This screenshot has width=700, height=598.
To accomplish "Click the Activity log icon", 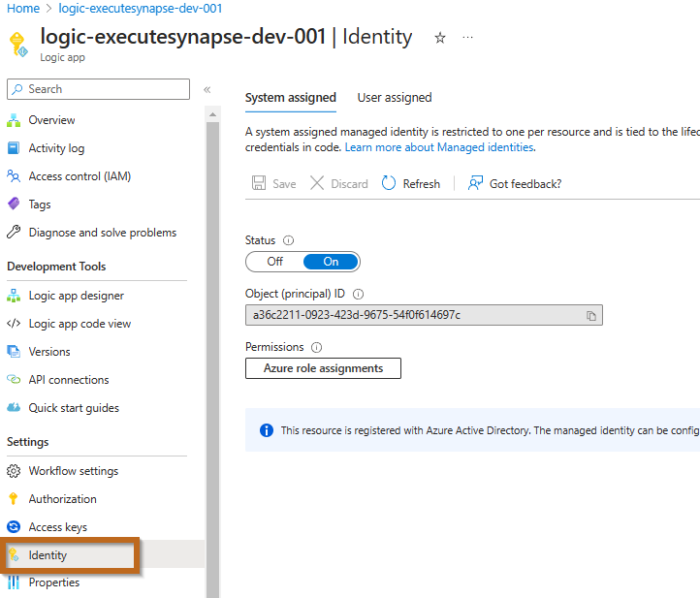I will point(14,148).
